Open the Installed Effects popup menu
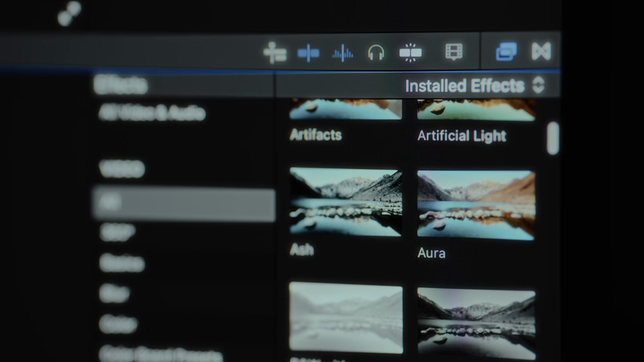Image resolution: width=644 pixels, height=362 pixels. [x=465, y=86]
